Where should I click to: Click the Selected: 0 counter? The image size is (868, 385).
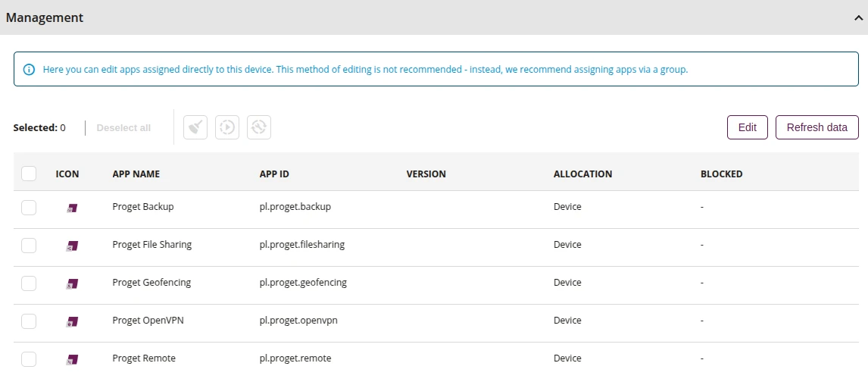(x=39, y=128)
